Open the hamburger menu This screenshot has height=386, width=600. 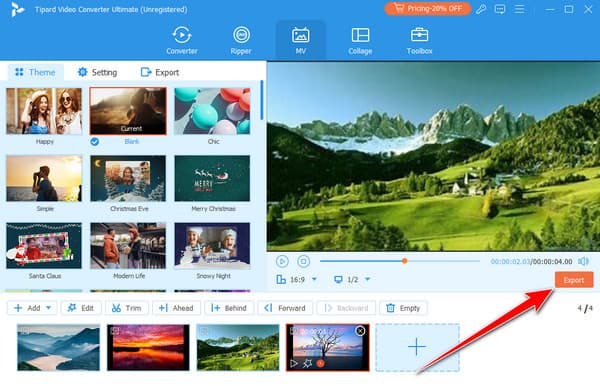click(x=519, y=9)
